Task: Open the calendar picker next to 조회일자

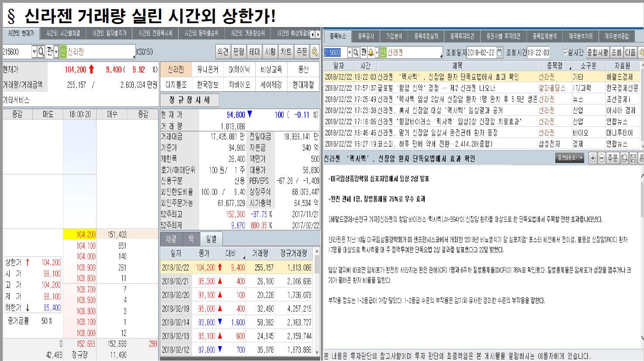Action: 499,52
